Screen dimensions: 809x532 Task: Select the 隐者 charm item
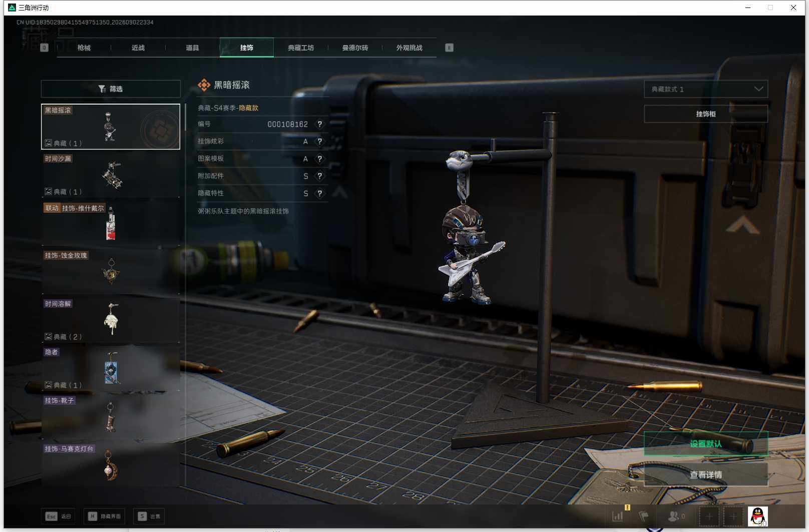(111, 369)
